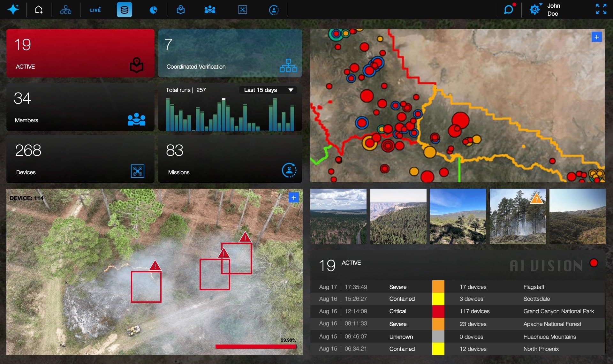The image size is (613, 364).
Task: Toggle fullscreen with the expand arrows icon
Action: (601, 10)
